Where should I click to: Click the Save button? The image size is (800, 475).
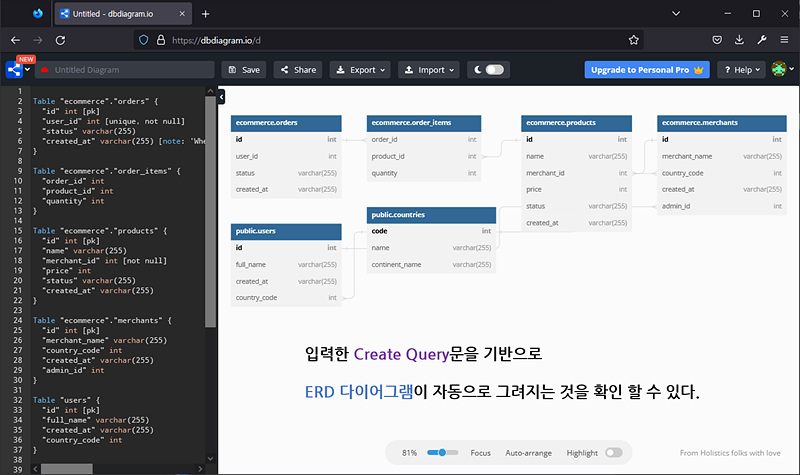[x=244, y=70]
